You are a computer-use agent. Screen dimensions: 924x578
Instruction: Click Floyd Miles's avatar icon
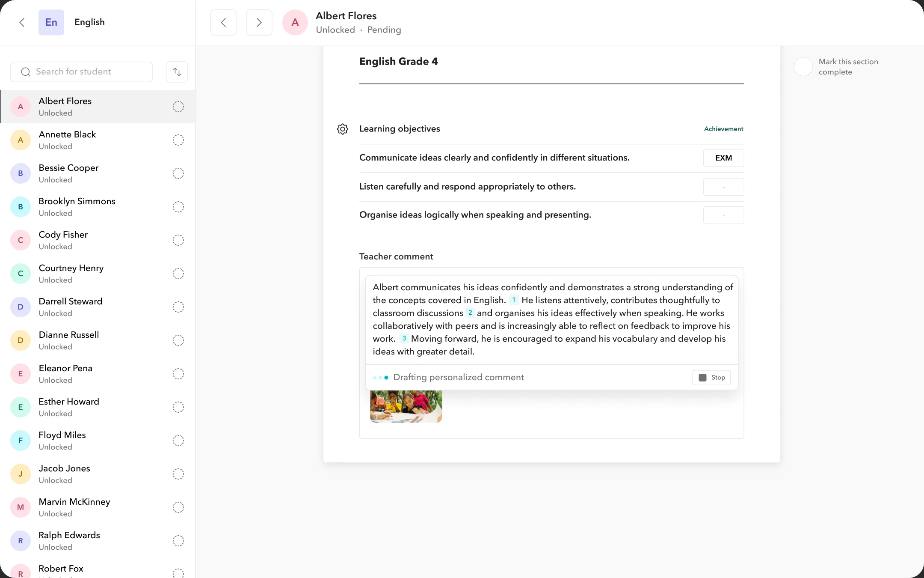pos(21,441)
